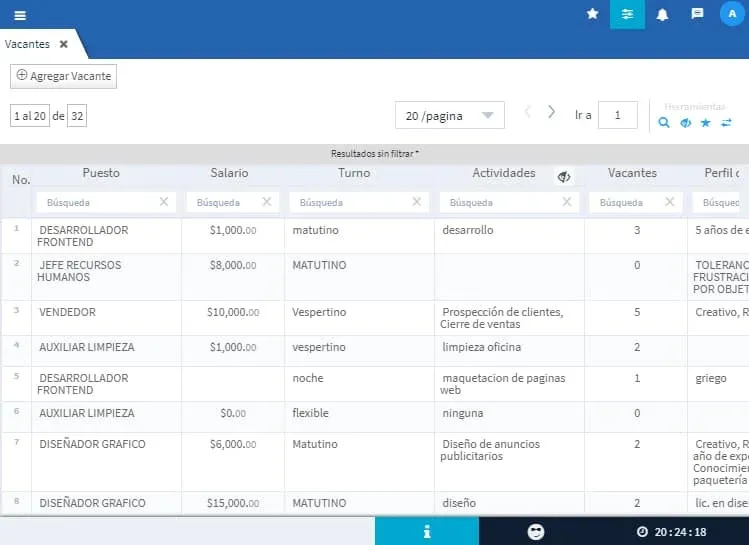Screen dimensions: 749x545
Task: Open favorites star in top bar
Action: (x=592, y=14)
